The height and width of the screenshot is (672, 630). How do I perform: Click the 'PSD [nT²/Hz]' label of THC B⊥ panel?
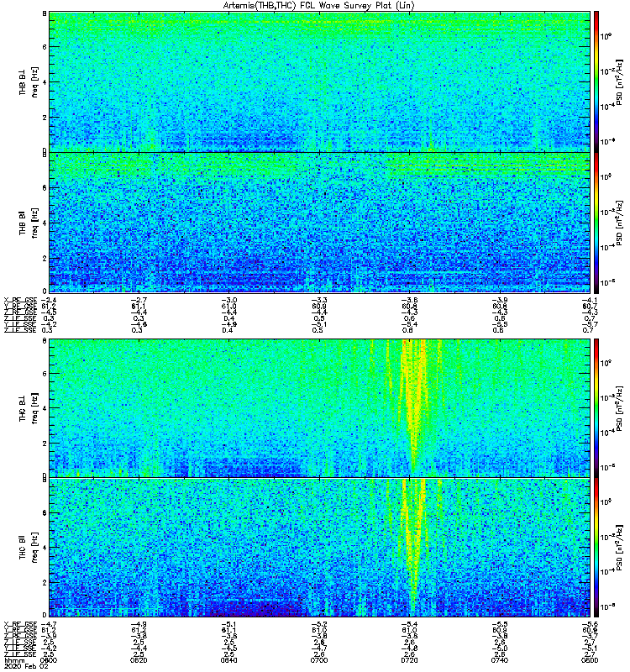(x=619, y=408)
